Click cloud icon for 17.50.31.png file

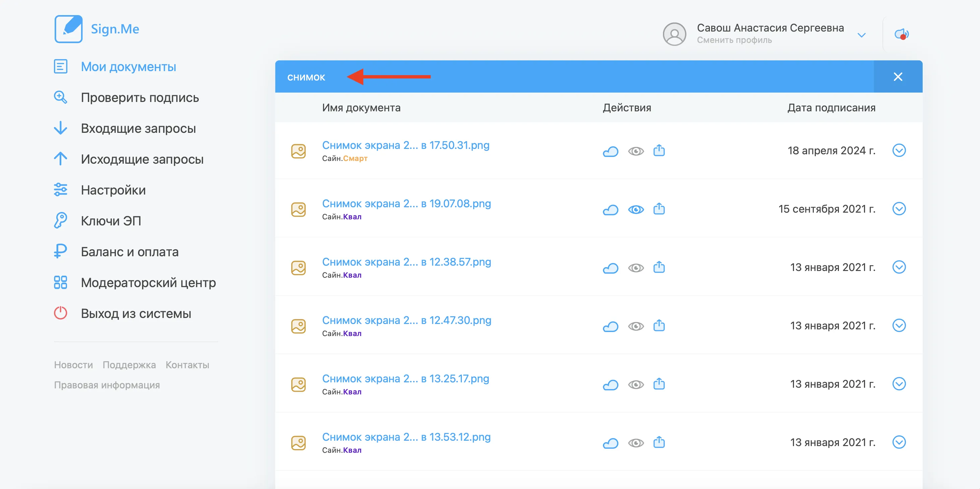pyautogui.click(x=611, y=151)
